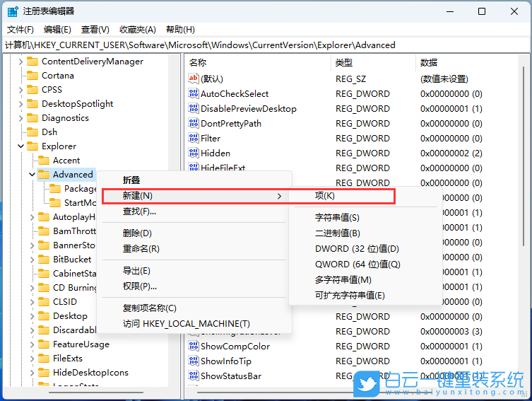This screenshot has height=401, width=532.
Task: Create new 字符串值(S) from submenu
Action: (x=365, y=218)
